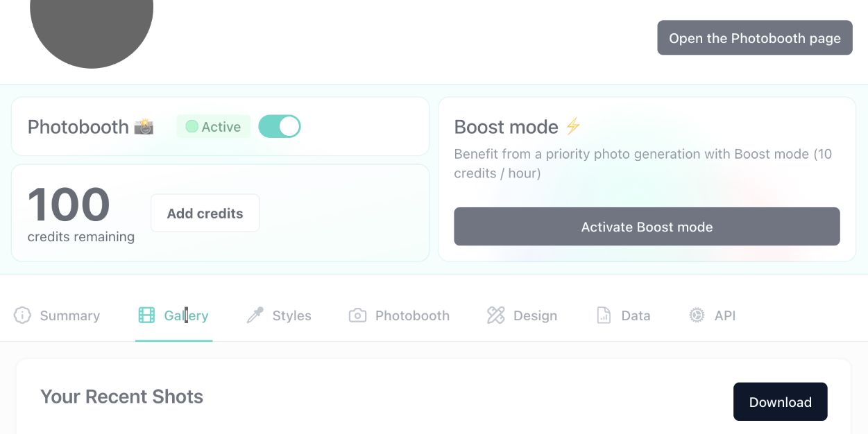Click the Photobooth camera tab icon
Viewport: 868px width, 434px height.
357,315
